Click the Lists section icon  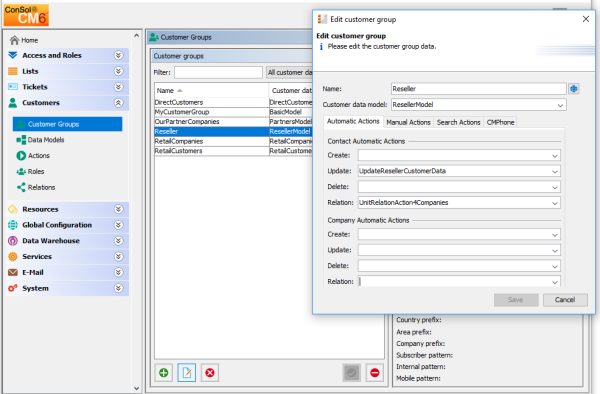click(x=13, y=71)
